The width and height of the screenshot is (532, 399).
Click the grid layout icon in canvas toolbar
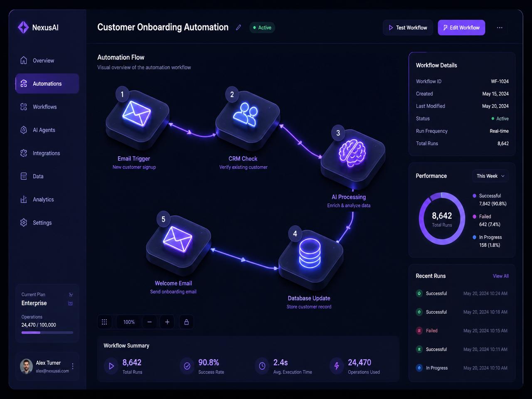coord(104,322)
